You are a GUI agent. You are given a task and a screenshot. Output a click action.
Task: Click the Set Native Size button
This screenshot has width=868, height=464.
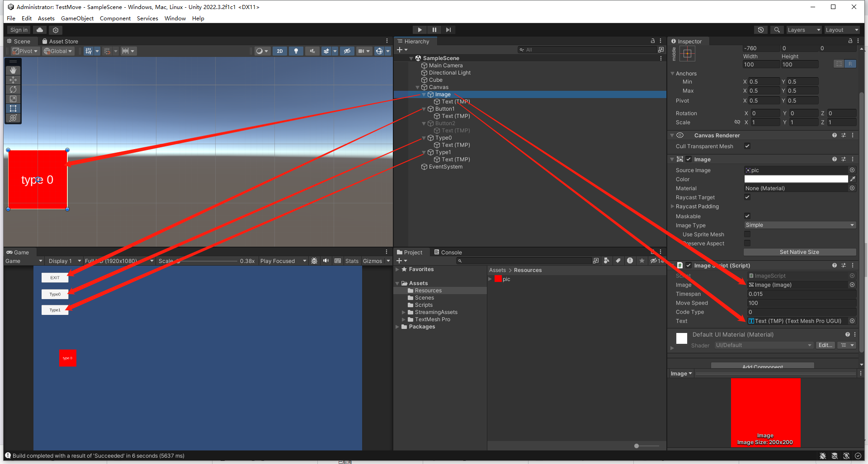pos(799,252)
